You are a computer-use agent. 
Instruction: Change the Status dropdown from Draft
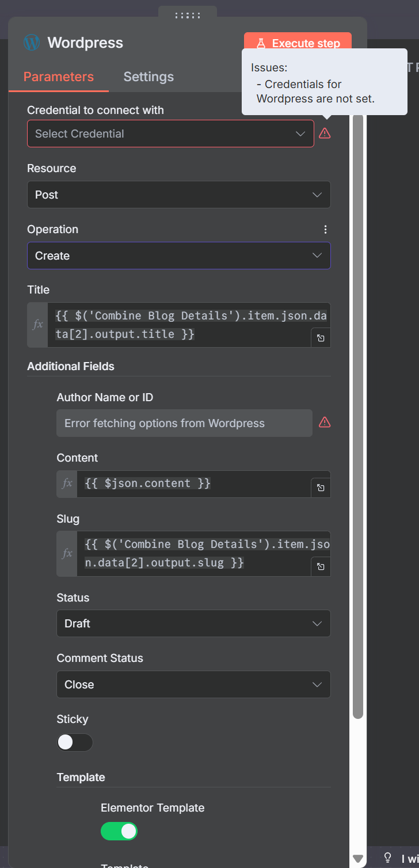tap(193, 623)
